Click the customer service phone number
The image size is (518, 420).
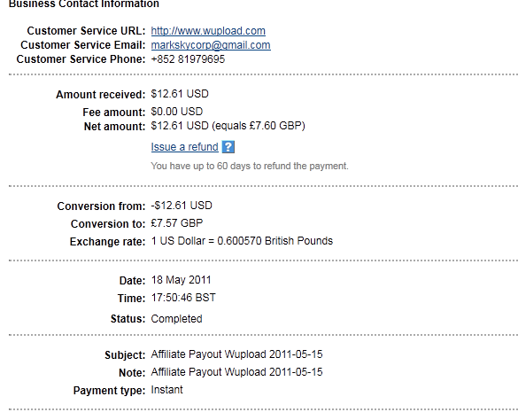(x=188, y=59)
